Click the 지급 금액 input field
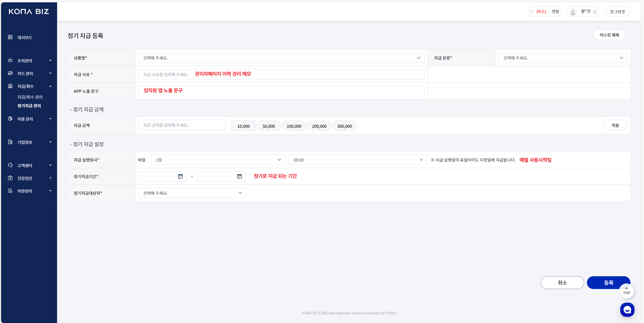The height and width of the screenshot is (323, 644). [182, 125]
